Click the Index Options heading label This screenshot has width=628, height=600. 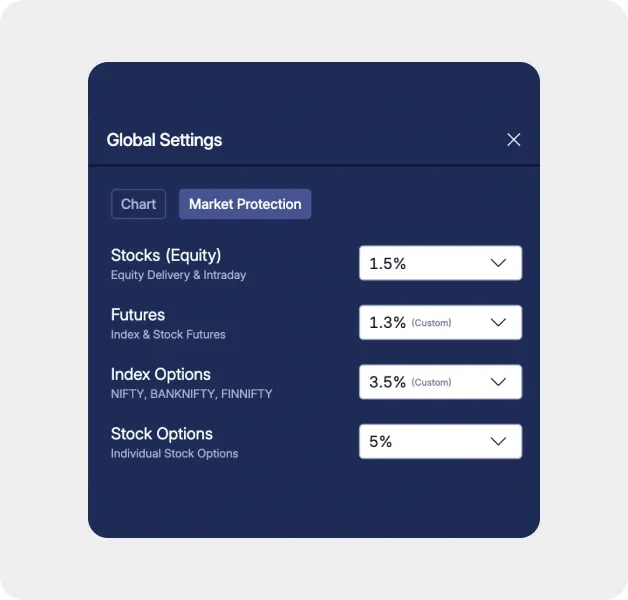coord(161,374)
